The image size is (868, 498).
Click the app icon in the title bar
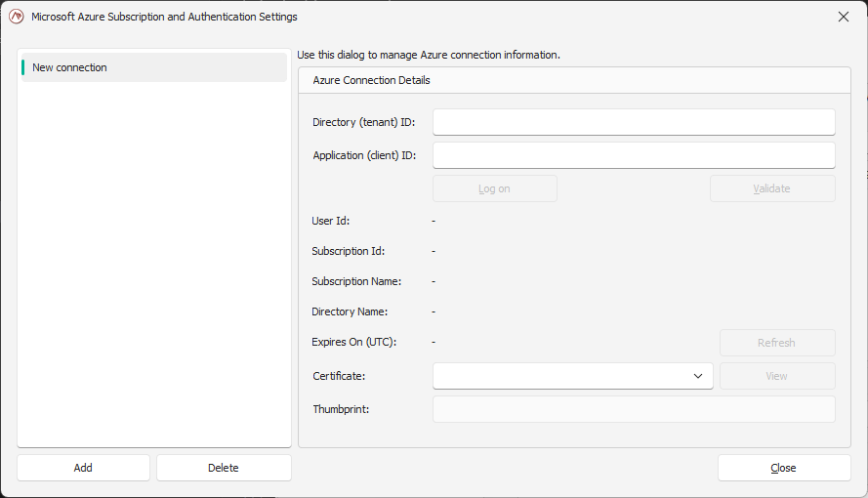[17, 17]
